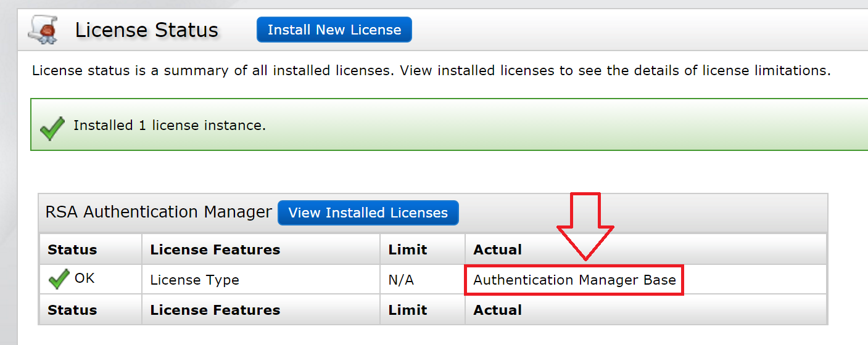Click the 'Installed 1 license instance' message
The height and width of the screenshot is (345, 868).
click(169, 126)
